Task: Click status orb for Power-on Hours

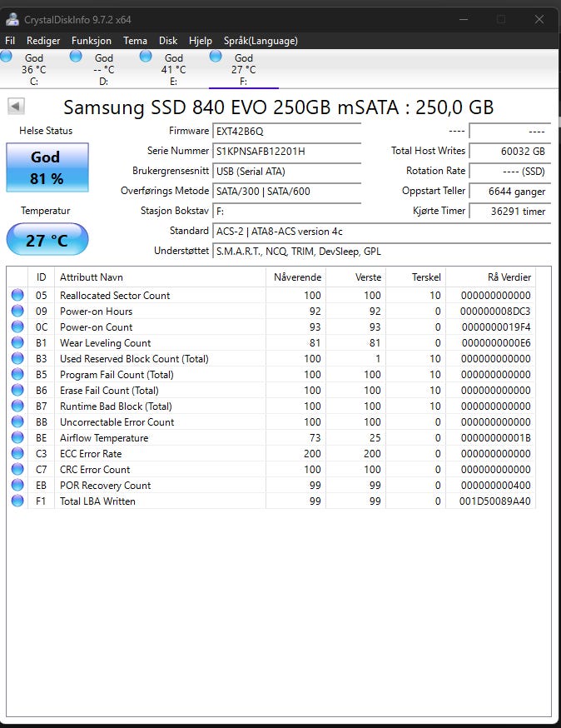Action: pos(17,311)
